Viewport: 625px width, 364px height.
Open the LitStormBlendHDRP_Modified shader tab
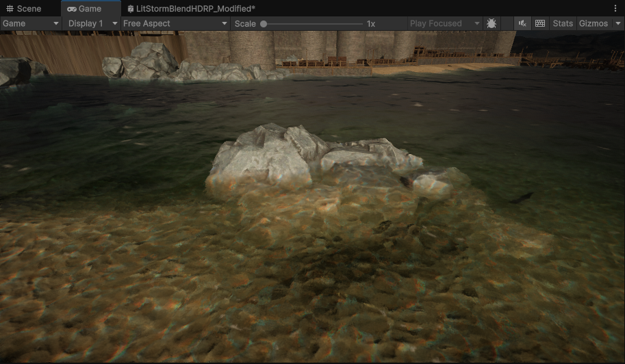191,9
